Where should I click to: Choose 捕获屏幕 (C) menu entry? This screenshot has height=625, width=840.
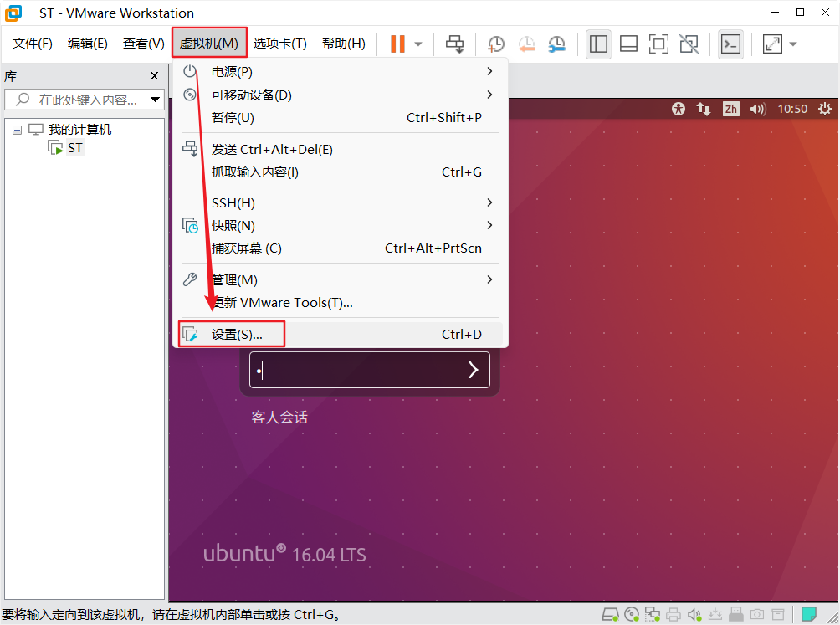point(341,248)
